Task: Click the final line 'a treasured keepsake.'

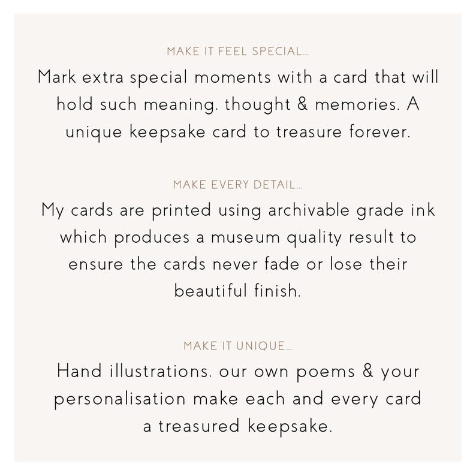Action: pyautogui.click(x=237, y=426)
